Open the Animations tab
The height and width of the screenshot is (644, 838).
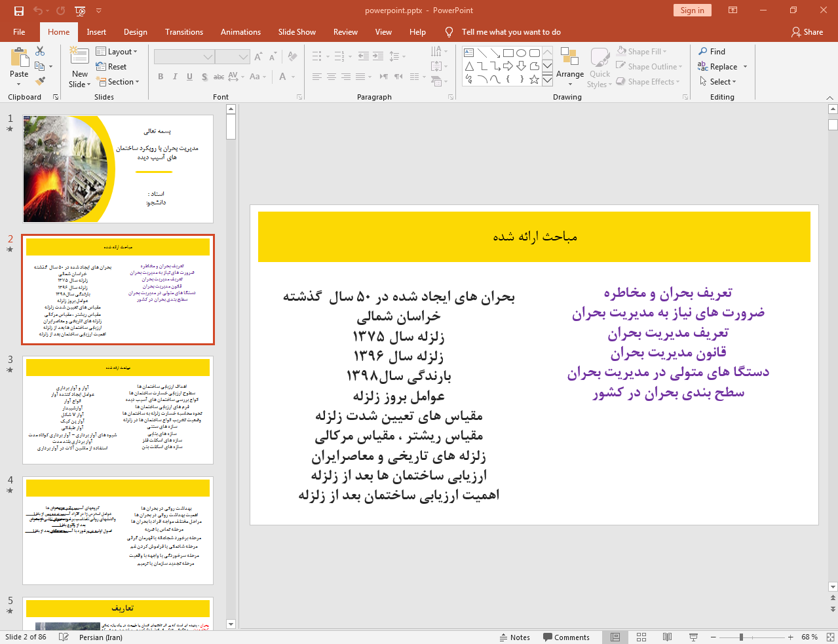coord(240,32)
